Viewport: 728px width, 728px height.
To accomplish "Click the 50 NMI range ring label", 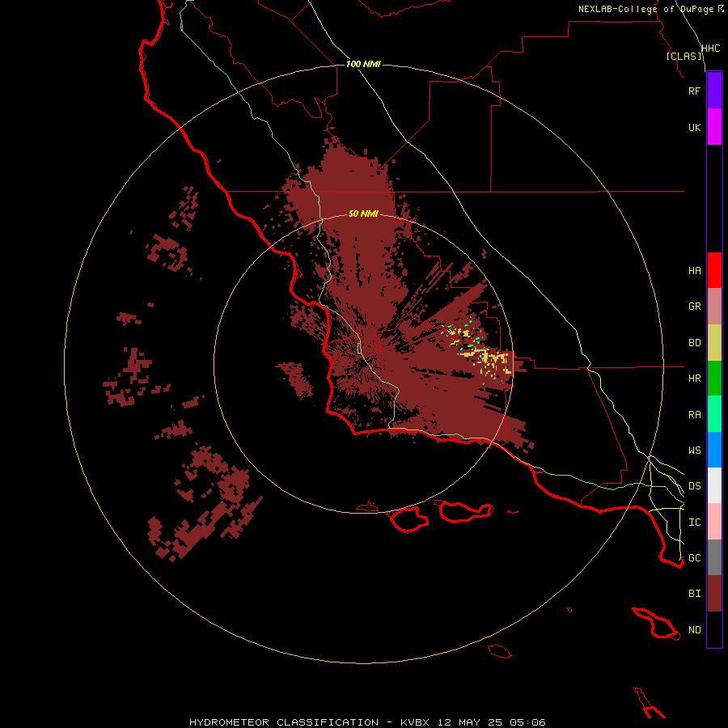I will point(363,214).
